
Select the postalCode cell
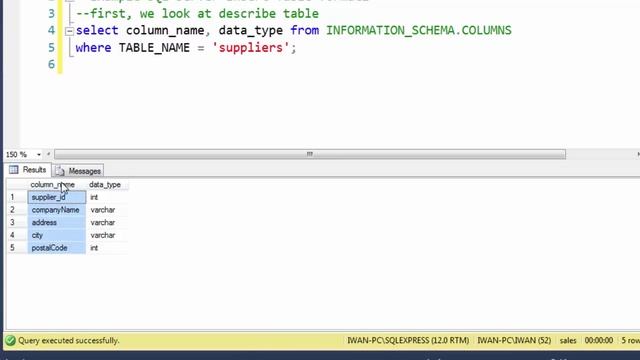point(57,248)
